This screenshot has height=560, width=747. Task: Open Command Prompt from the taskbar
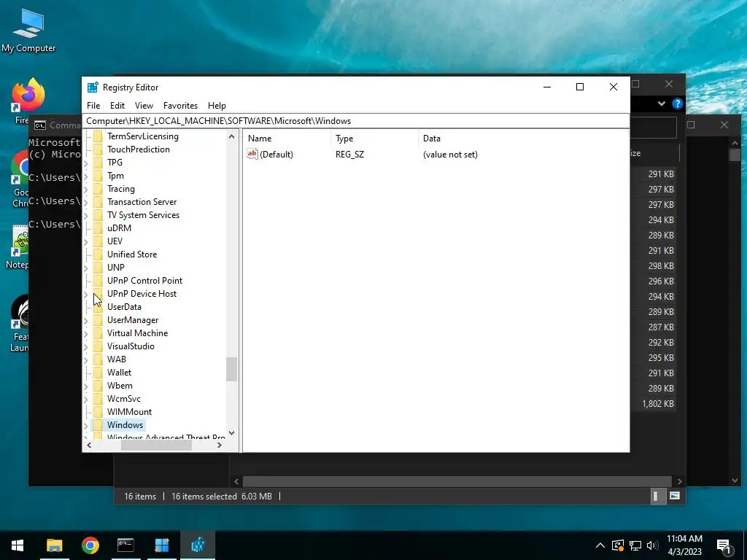point(125,545)
